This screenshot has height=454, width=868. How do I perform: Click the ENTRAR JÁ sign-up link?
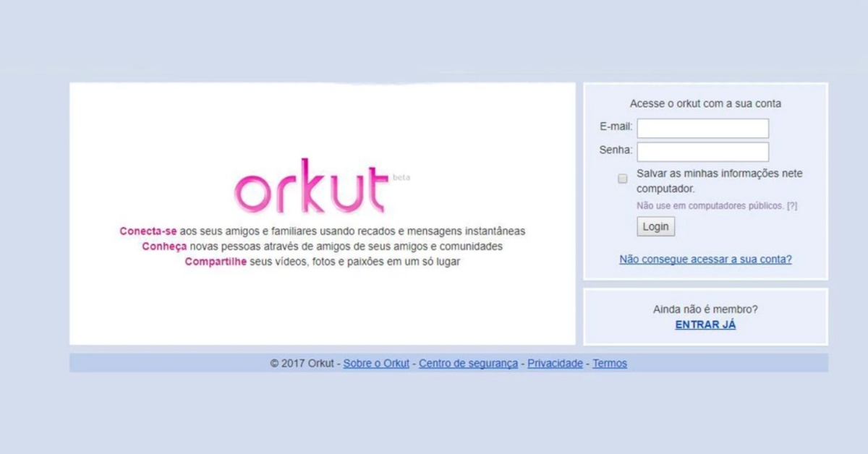[x=705, y=325]
